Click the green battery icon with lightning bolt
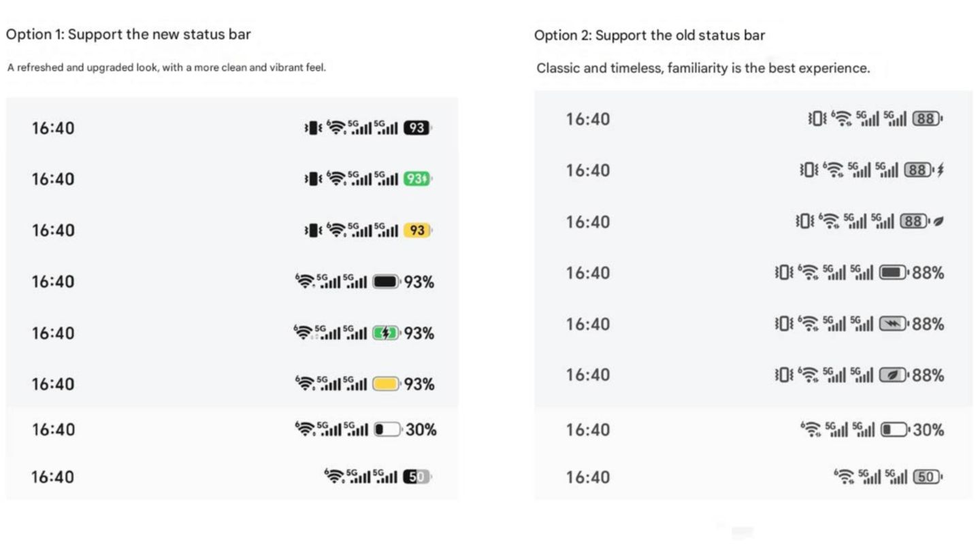This screenshot has width=980, height=551. pos(386,333)
